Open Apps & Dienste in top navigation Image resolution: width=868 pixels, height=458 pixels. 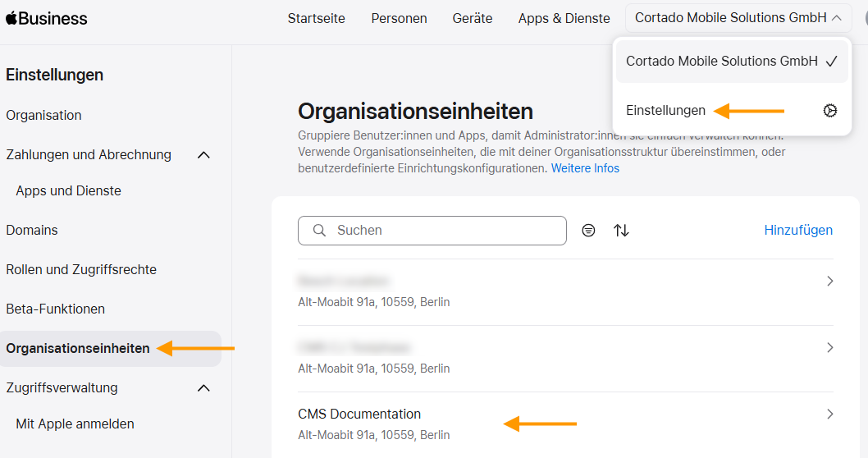(564, 18)
